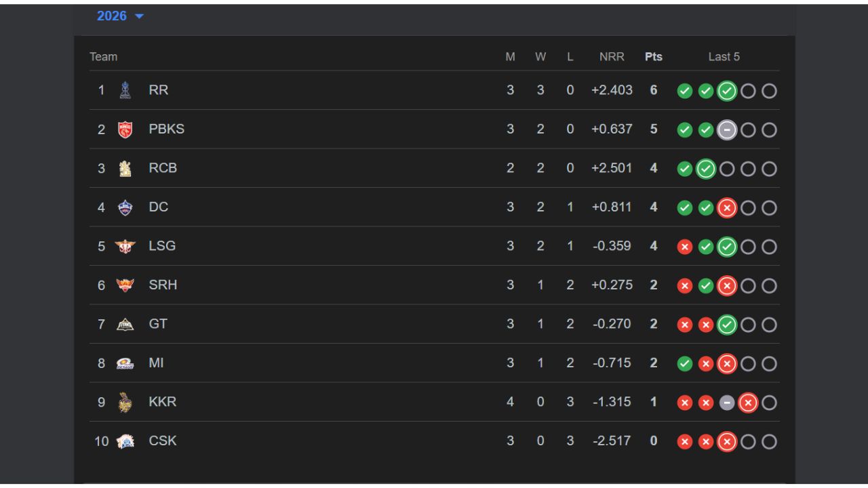Click the LSG team logo

coord(125,246)
